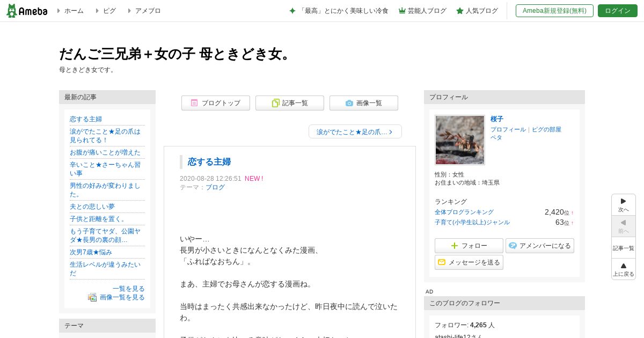
Task: Open sidebar article 辛いこと★さーちゃん習い事
Action: [x=105, y=169]
